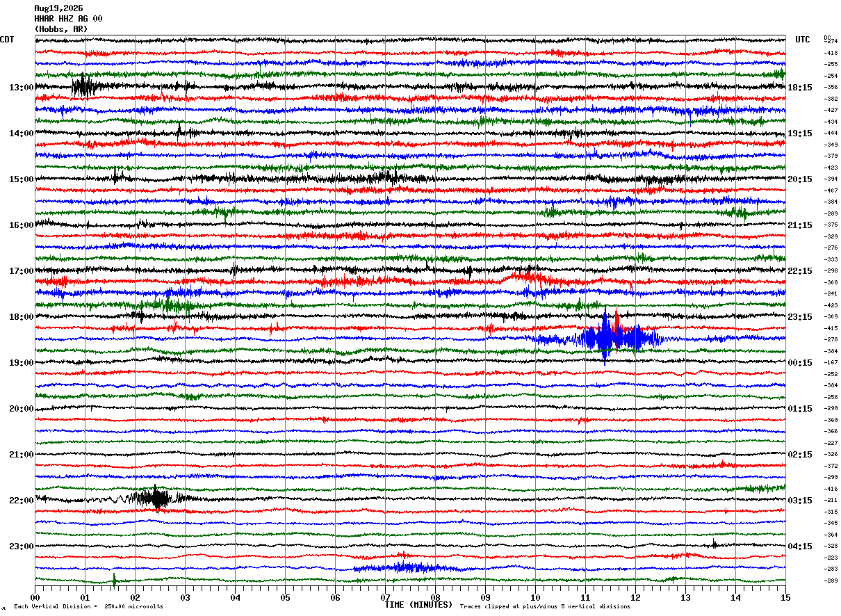Click the 07 minute tick label
The image size is (841, 616).
coord(385,597)
